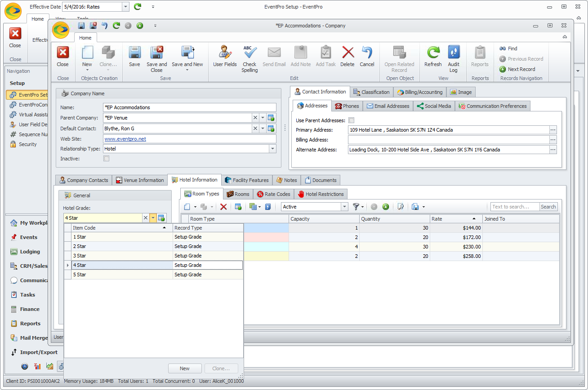This screenshot has height=390, width=588.
Task: Clear the Hotel Grade value with X
Action: (146, 218)
